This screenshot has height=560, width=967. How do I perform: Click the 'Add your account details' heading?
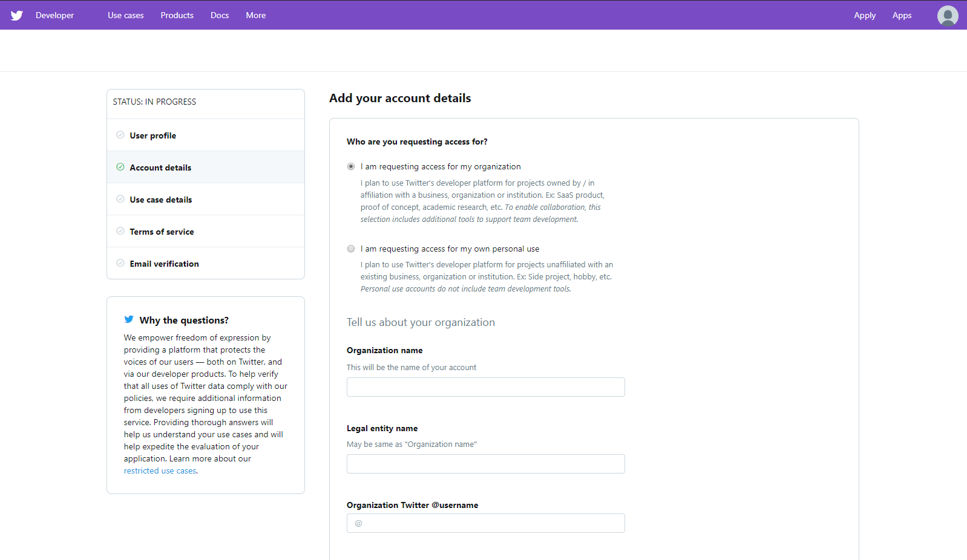click(400, 98)
